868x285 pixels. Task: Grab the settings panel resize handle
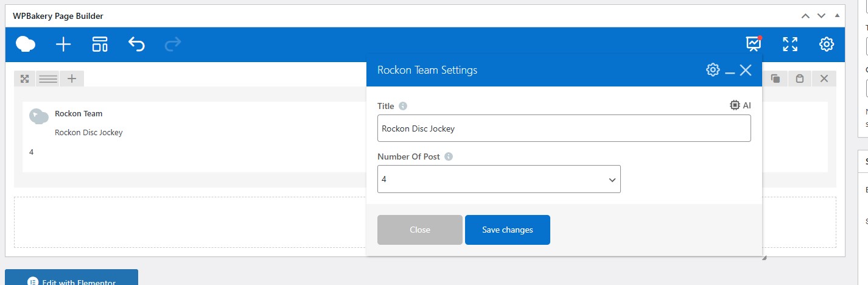tap(764, 258)
